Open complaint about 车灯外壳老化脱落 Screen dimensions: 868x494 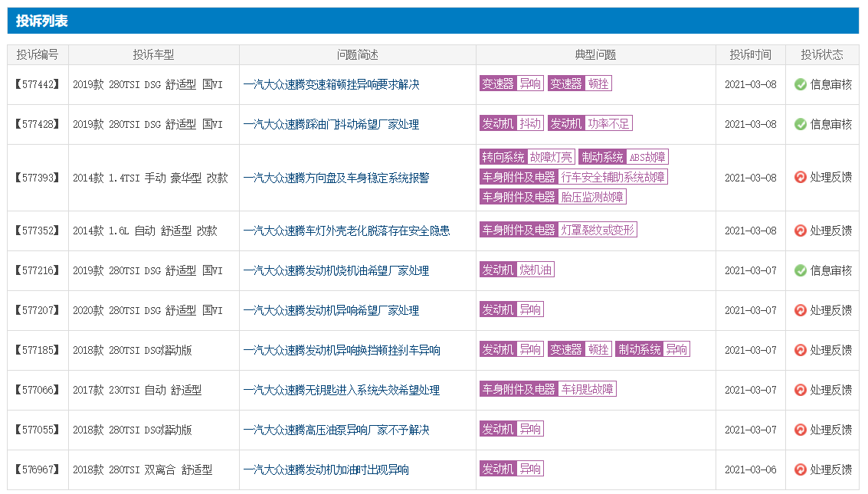tap(346, 231)
